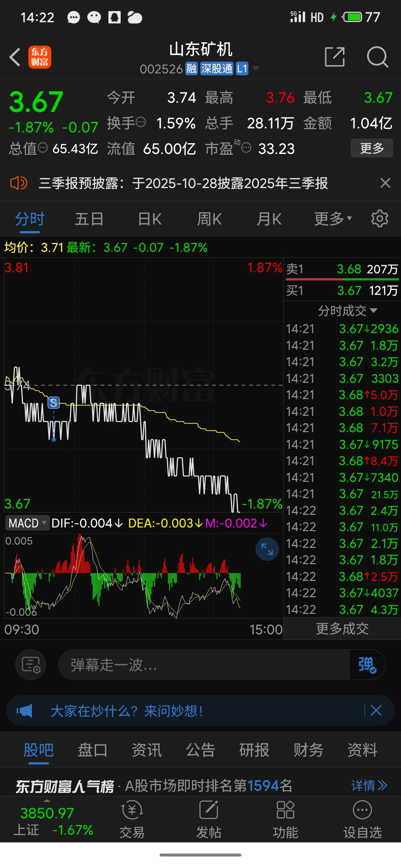
Task: Tap the megaphone icon in banner
Action: [x=25, y=711]
